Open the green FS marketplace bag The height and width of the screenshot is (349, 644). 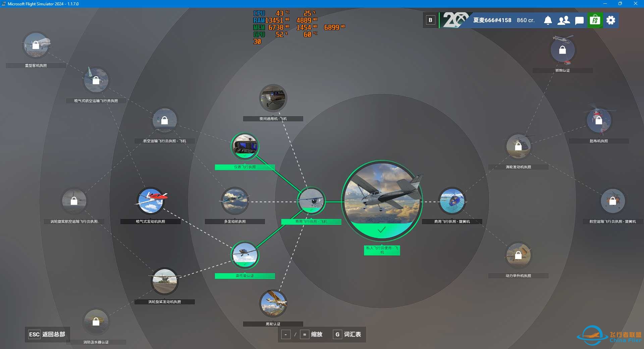[595, 20]
